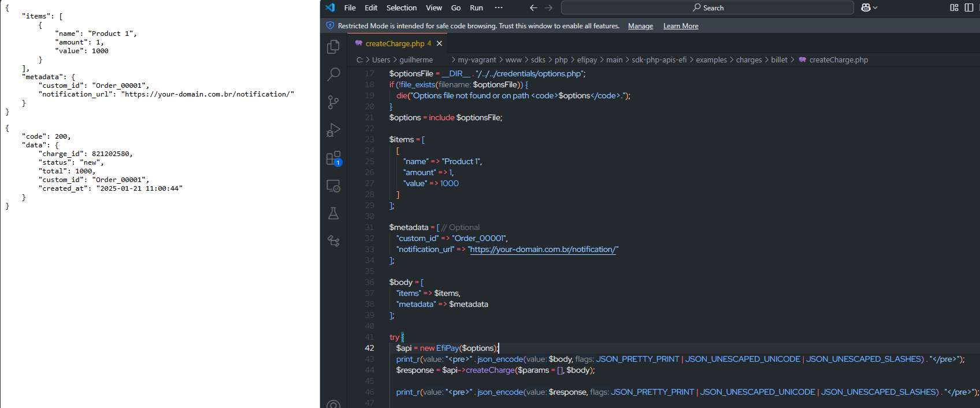
Task: Open the Search view in activity bar
Action: (x=333, y=75)
